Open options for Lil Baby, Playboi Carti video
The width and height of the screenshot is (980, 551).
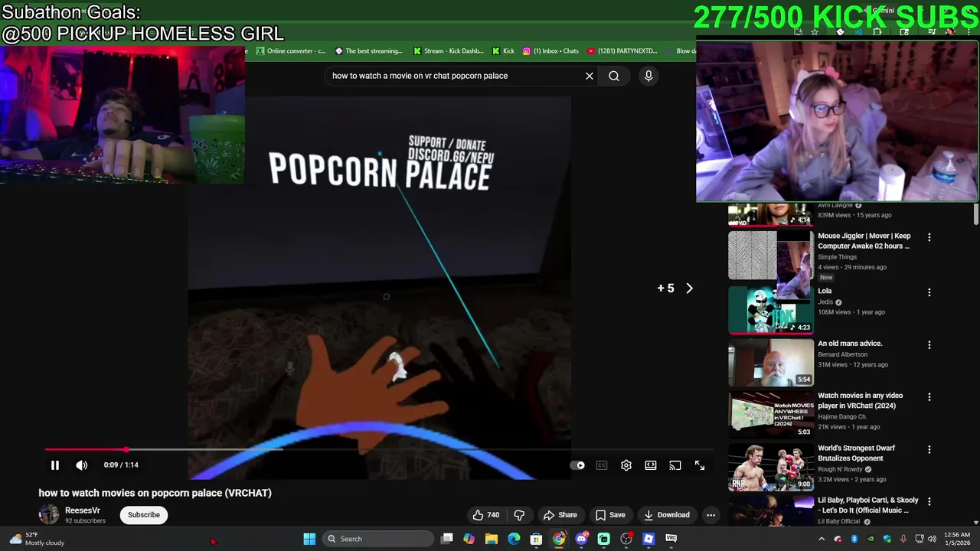tap(929, 502)
